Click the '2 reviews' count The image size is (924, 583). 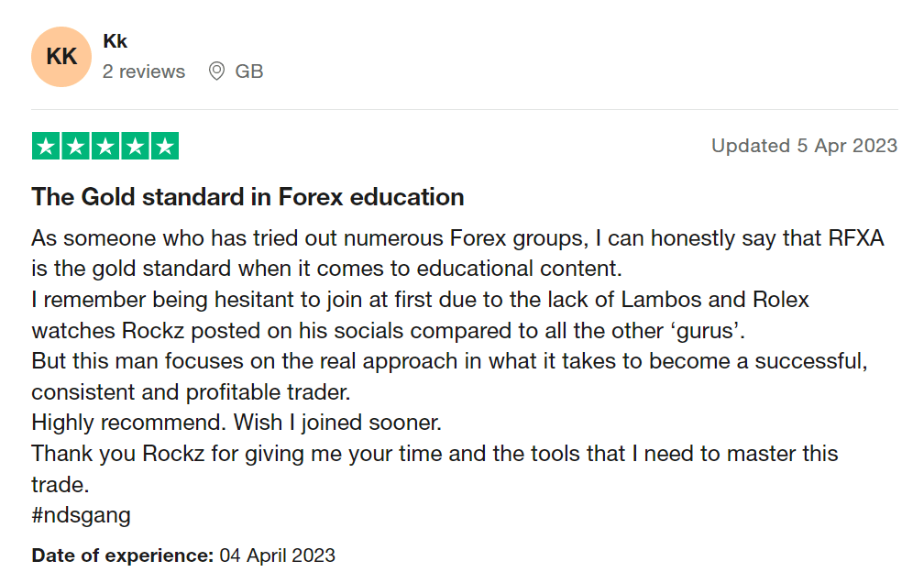coord(144,71)
